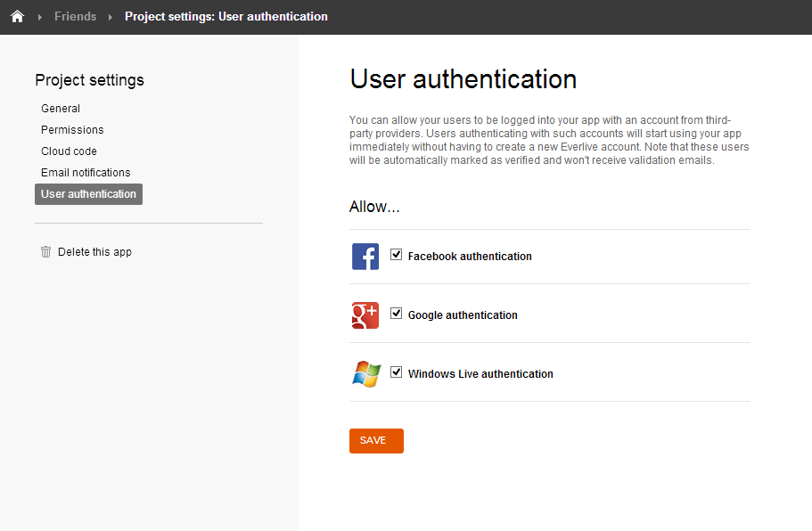Viewport: 812px width, 531px height.
Task: Uncheck Facebook authentication checkbox
Action: point(397,255)
